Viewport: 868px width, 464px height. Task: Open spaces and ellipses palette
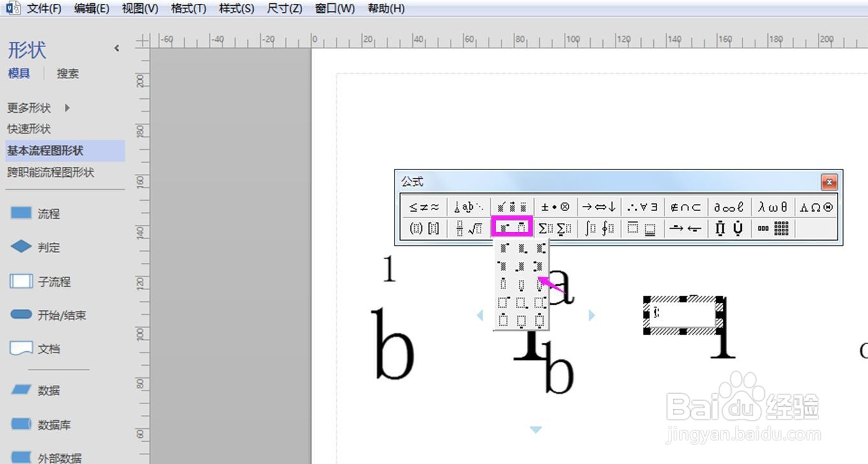tap(469, 207)
